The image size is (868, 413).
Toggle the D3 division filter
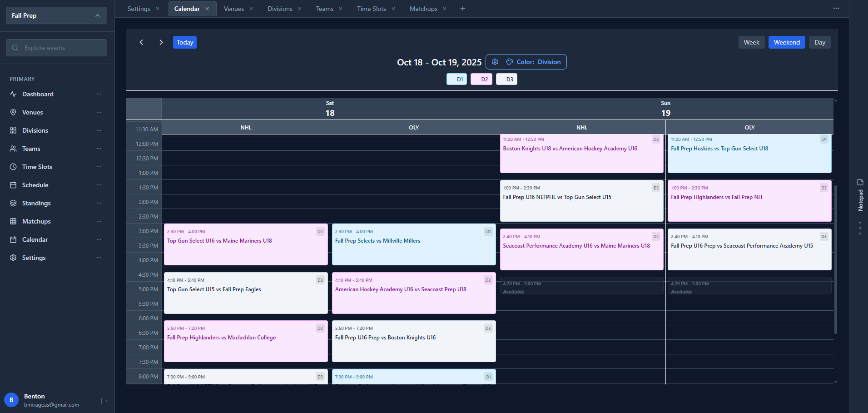pos(506,79)
